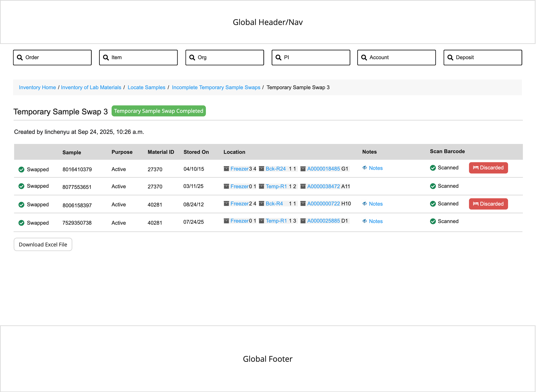Click the magnifier icon in Deposit search
Screen dimensions: 536x392
450,57
